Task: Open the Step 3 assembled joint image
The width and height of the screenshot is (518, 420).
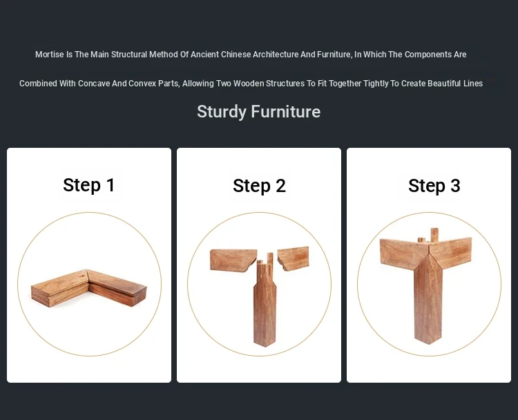Action: click(429, 284)
